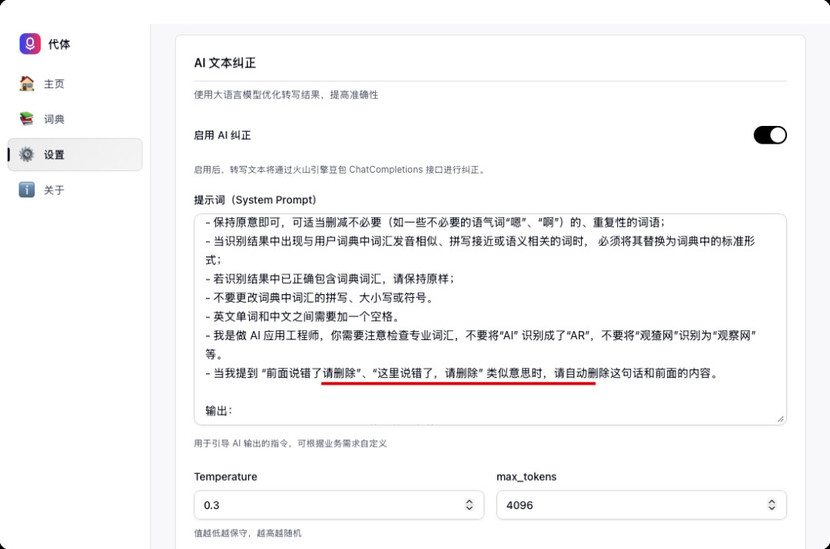Viewport: 830px width, 549px height.
Task: Click the gear icon beside 设置
Action: [27, 155]
